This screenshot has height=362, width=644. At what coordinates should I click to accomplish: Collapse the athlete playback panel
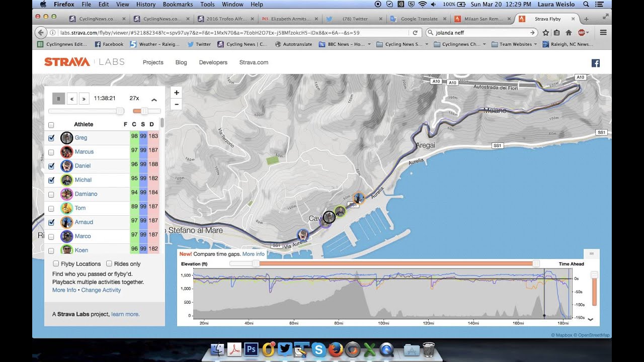tap(154, 100)
